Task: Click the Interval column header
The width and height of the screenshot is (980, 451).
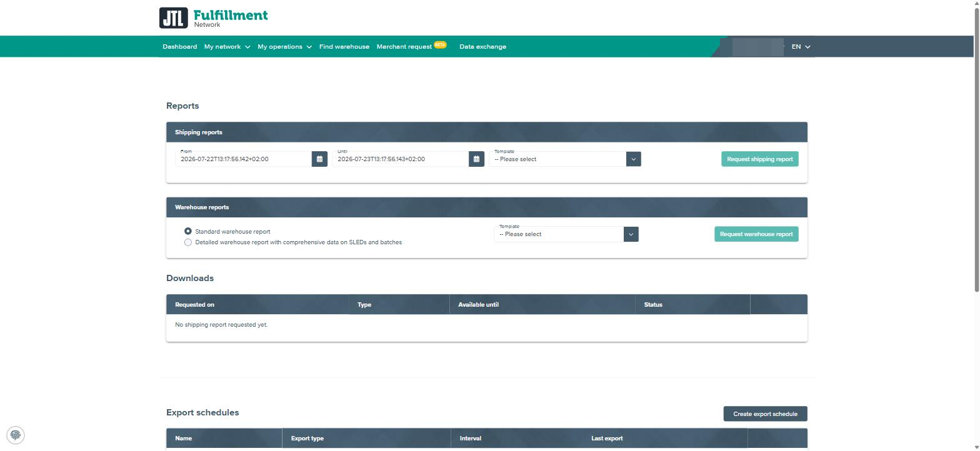Action: 517,439
